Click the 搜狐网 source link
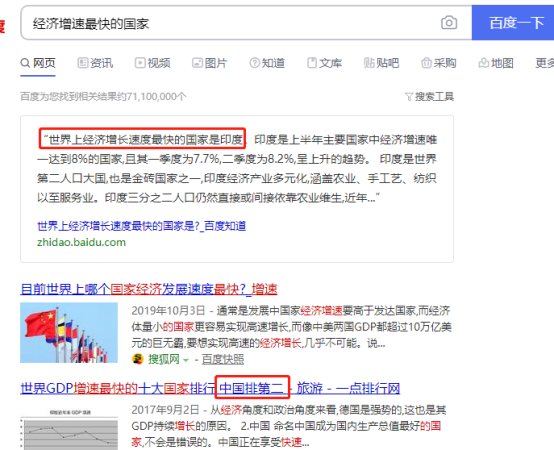 click(x=164, y=359)
